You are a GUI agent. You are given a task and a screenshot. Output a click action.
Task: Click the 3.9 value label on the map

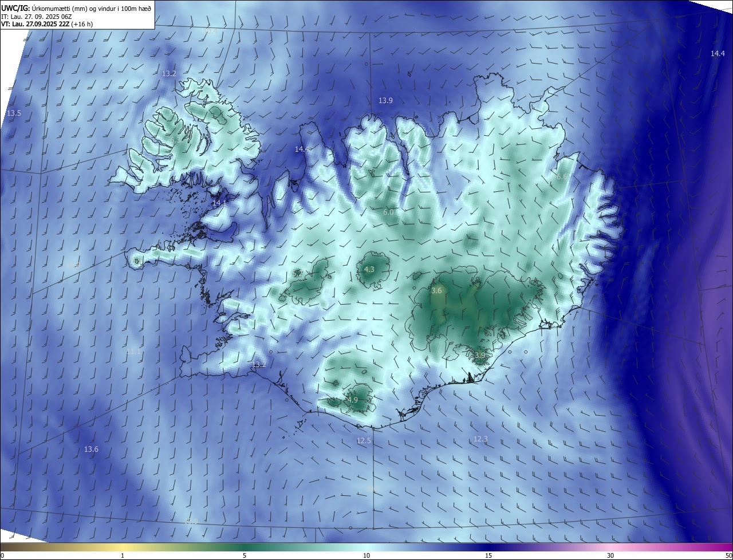pos(480,356)
